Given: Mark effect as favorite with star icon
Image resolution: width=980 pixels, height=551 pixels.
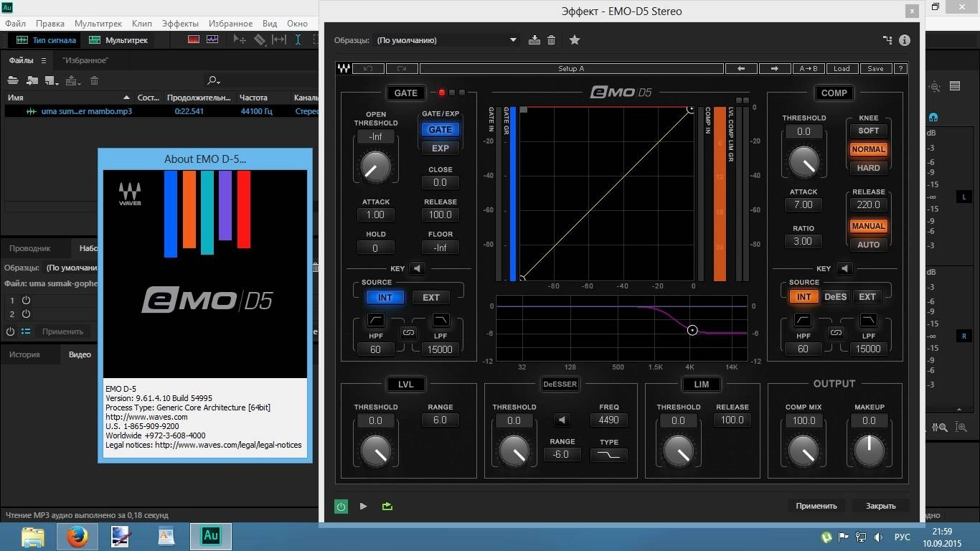Looking at the screenshot, I should click(x=574, y=40).
